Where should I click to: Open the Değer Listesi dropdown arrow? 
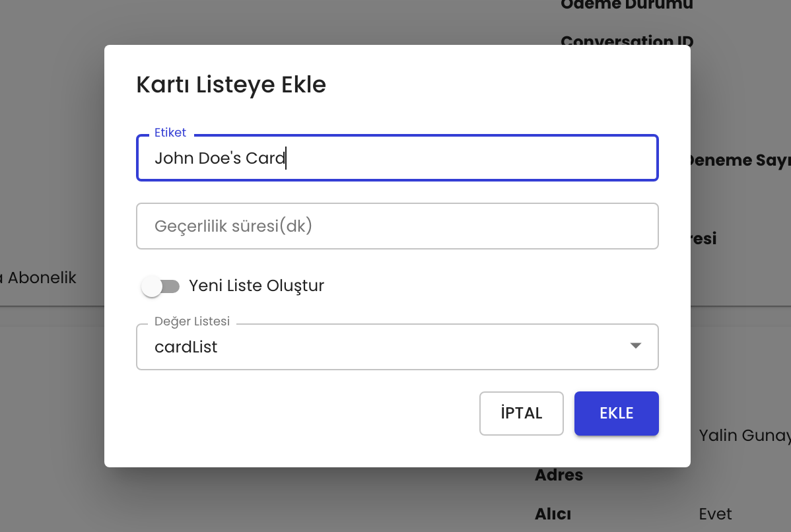pos(635,346)
